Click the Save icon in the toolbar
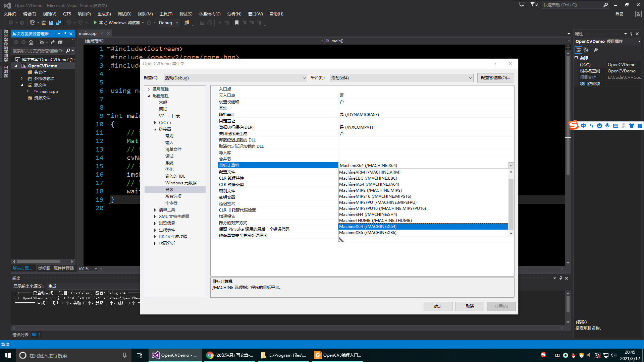This screenshot has height=362, width=644. pos(51,22)
